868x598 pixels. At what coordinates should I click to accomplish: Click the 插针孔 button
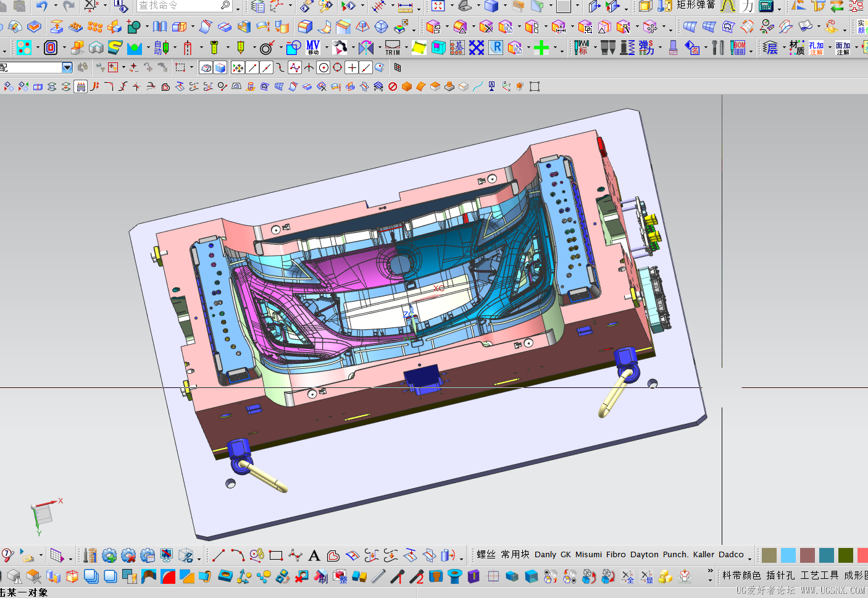click(x=780, y=575)
